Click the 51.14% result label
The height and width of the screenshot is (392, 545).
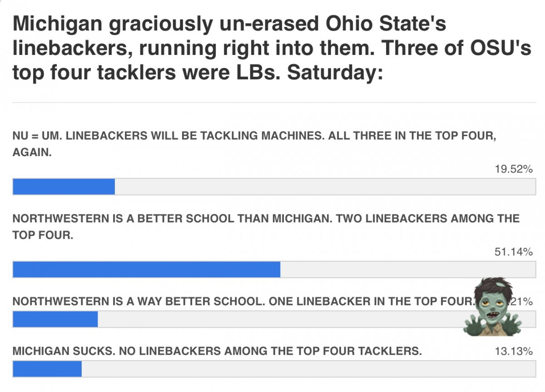pos(513,252)
